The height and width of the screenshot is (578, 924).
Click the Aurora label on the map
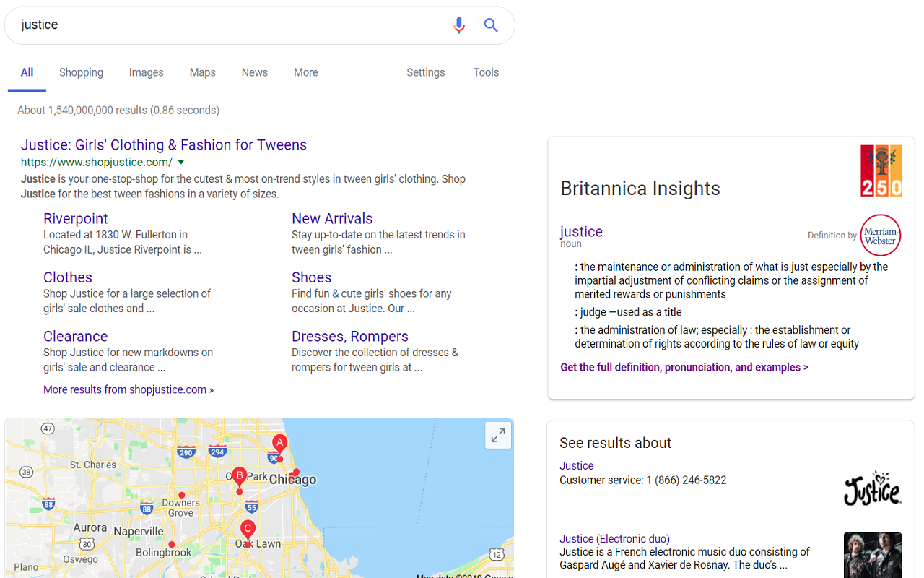pyautogui.click(x=90, y=528)
